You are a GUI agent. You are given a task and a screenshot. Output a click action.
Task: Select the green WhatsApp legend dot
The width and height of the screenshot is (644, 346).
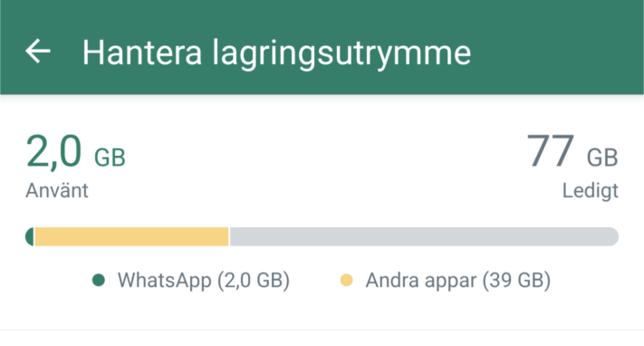pos(99,280)
